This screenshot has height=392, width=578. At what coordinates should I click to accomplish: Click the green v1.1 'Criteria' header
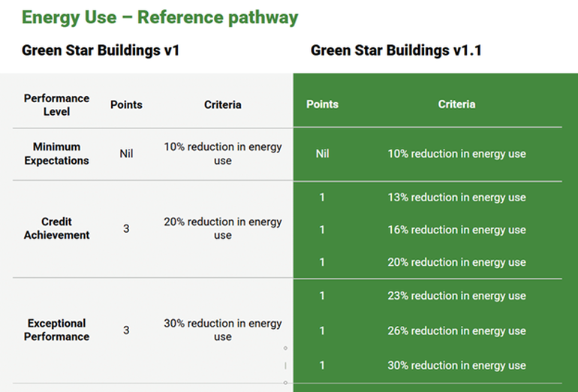[x=456, y=104]
